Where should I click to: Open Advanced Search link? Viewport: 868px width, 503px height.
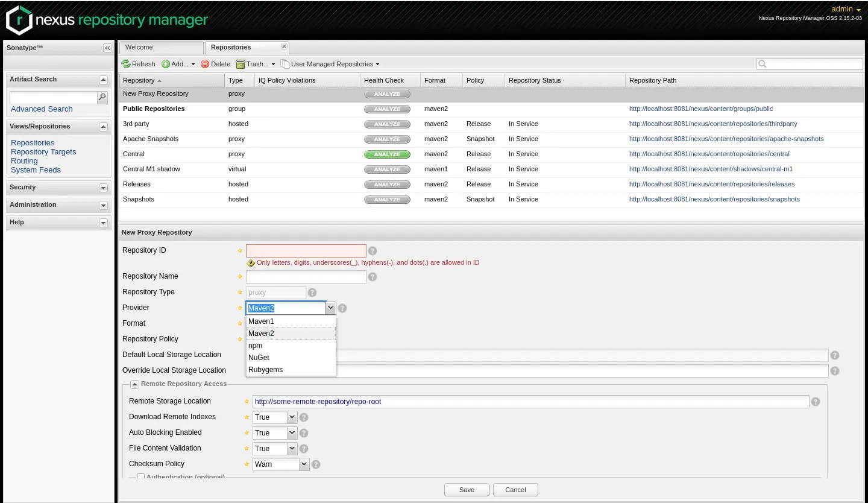click(42, 109)
